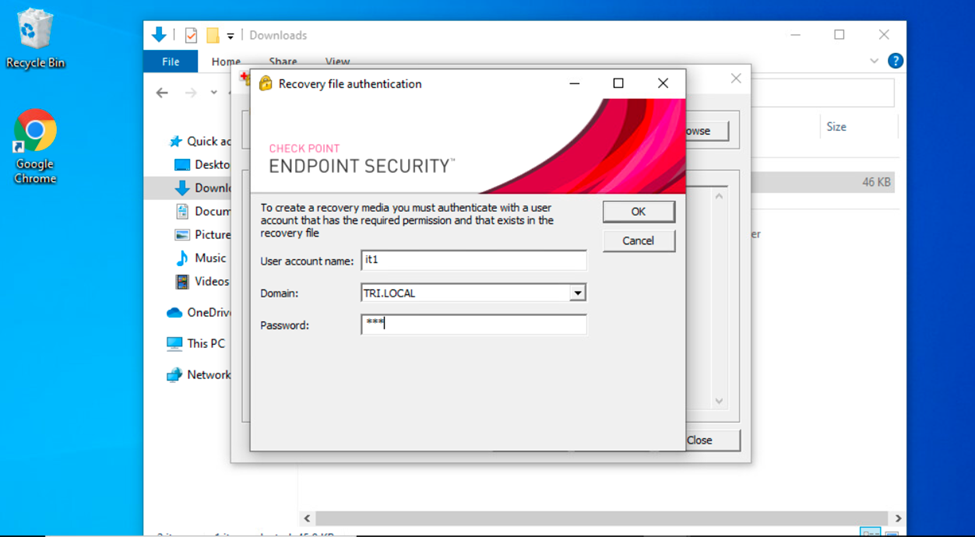Image resolution: width=975 pixels, height=537 pixels.
Task: Select This PC in the navigation pane
Action: point(196,343)
